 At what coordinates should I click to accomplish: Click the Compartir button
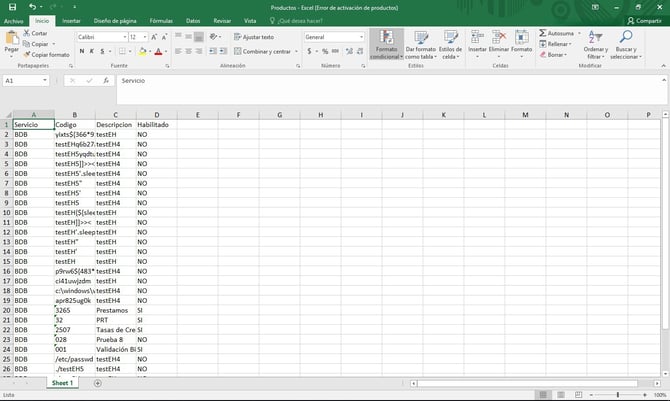pos(643,20)
